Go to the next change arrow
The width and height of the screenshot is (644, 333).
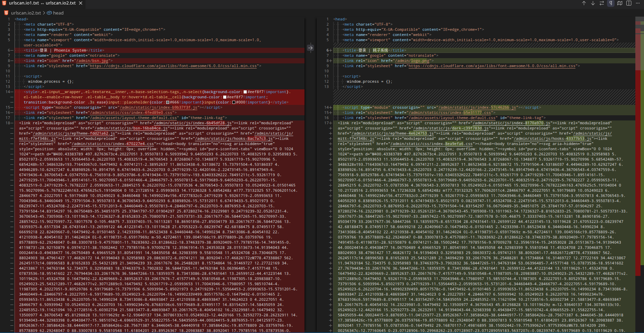point(593,3)
